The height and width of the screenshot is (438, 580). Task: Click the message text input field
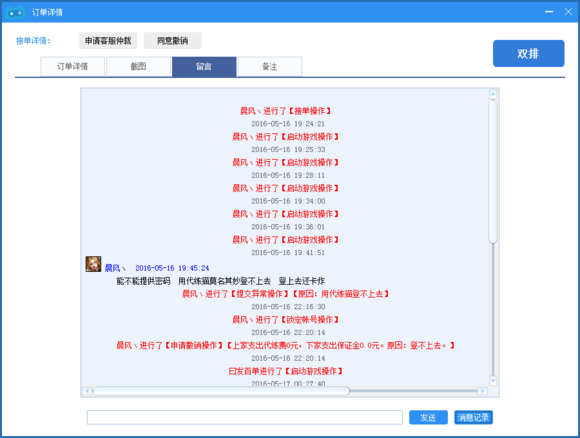(x=245, y=417)
